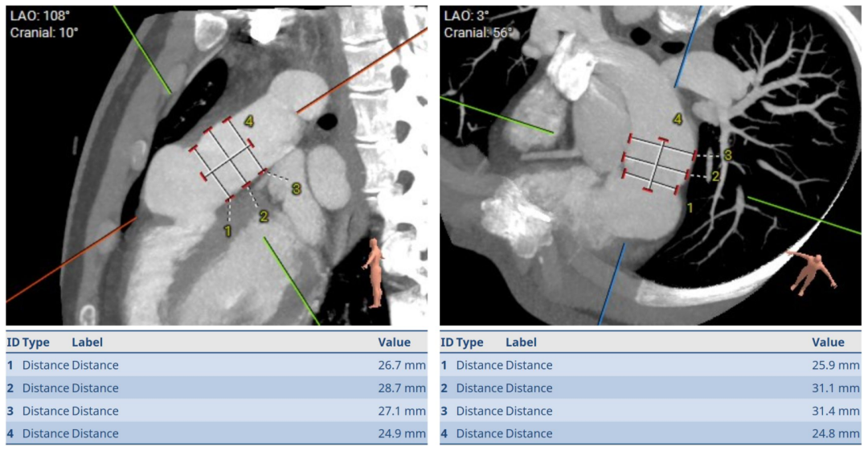Click the orientation figure in LAO 108° view

tap(374, 272)
